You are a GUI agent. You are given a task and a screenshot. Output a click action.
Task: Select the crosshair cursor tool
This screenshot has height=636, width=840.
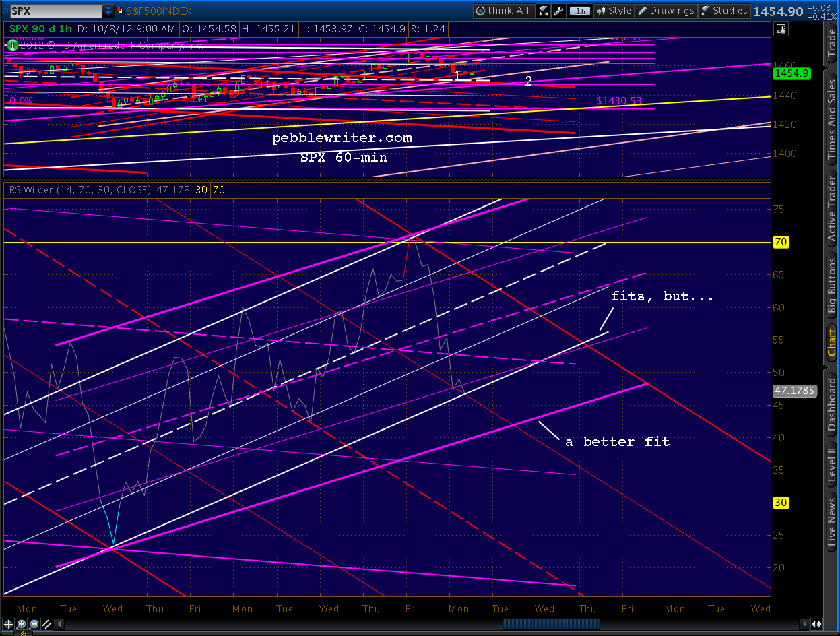tap(9, 624)
